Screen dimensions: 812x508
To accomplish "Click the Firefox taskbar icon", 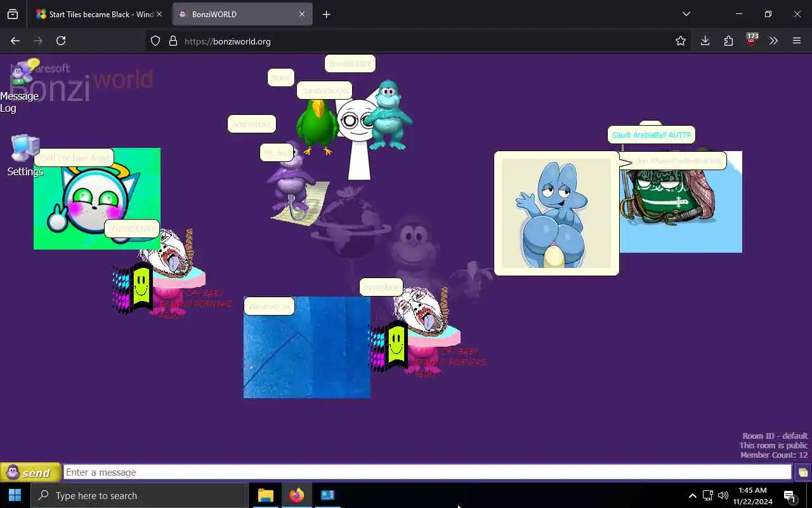I will [296, 495].
